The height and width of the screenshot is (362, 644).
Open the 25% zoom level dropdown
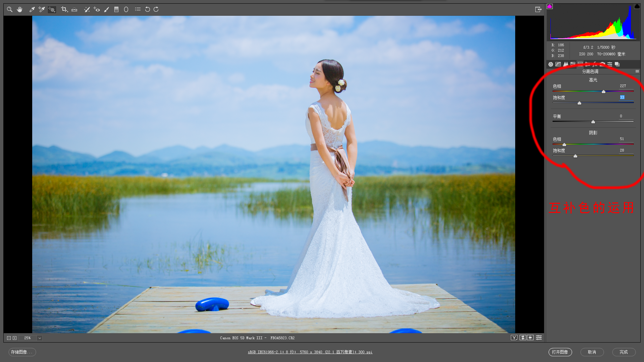[40, 338]
